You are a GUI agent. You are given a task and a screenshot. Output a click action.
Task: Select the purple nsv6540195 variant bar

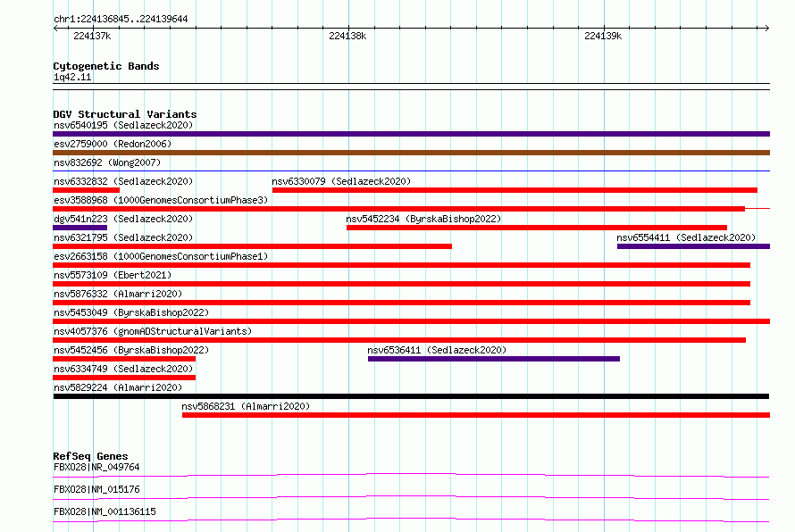click(x=411, y=134)
